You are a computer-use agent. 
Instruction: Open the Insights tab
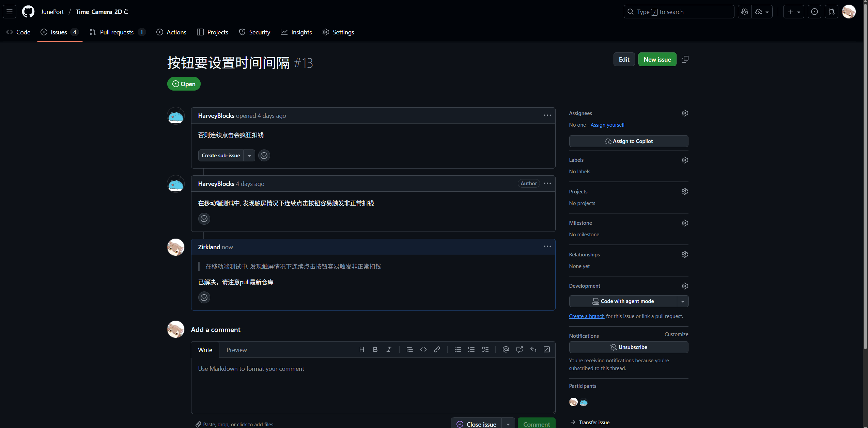coord(296,32)
